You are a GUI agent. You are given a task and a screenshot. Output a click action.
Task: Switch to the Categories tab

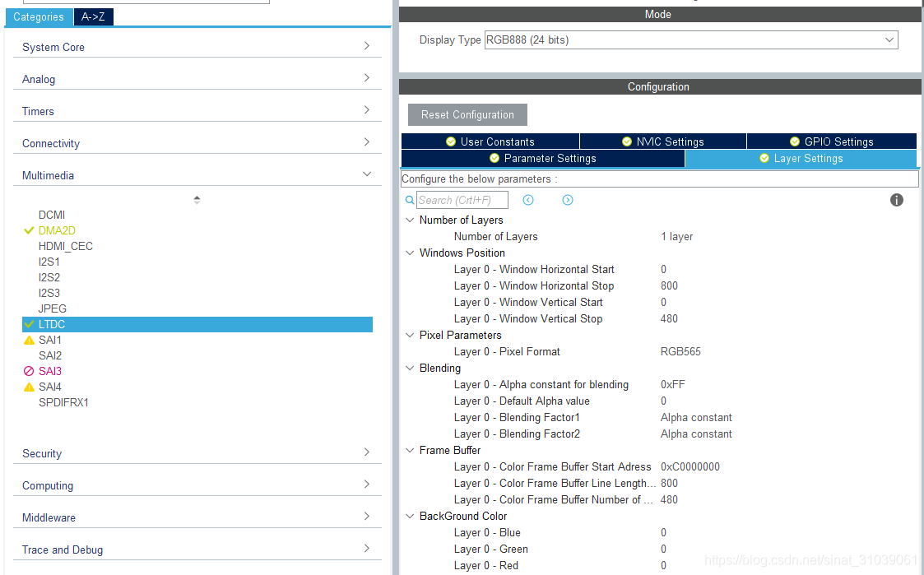click(39, 17)
